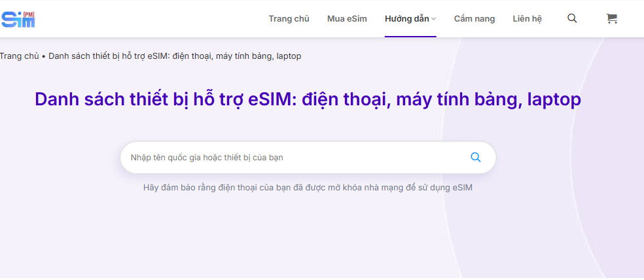This screenshot has height=280, width=644.
Task: Click breadcrumb Danh sách thiết bị hỗ trợ eSIM
Action: pyautogui.click(x=175, y=56)
